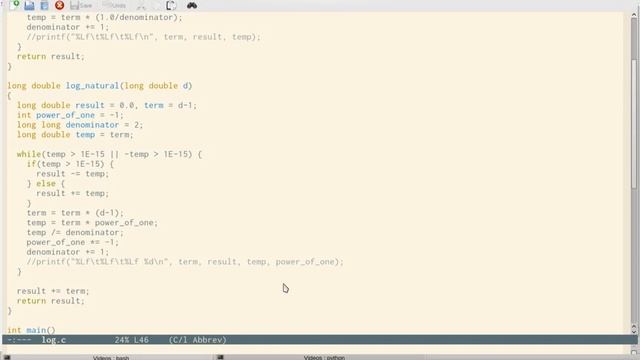This screenshot has height=360, width=640.
Task: Open search with the binoculars icon
Action: [192, 5]
